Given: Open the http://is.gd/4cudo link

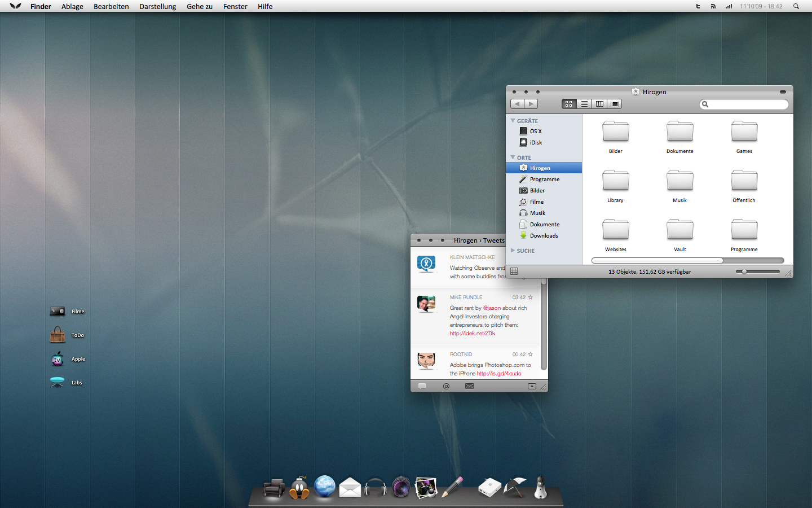Looking at the screenshot, I should (x=499, y=373).
